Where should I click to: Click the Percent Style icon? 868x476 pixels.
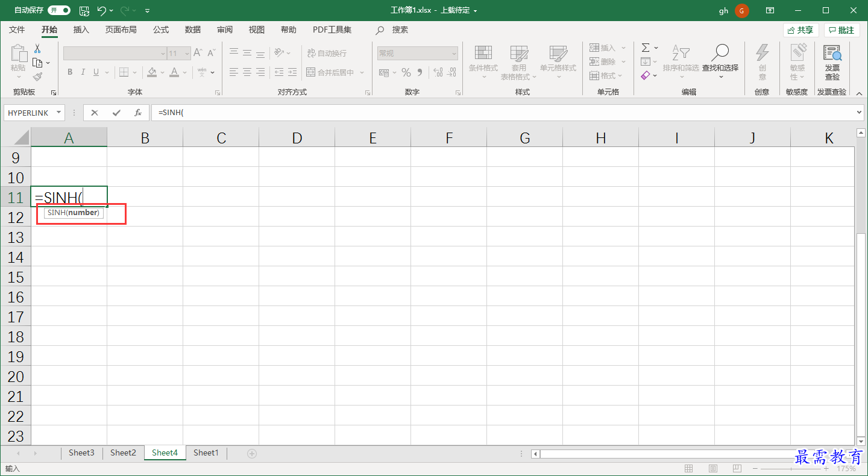tap(406, 72)
